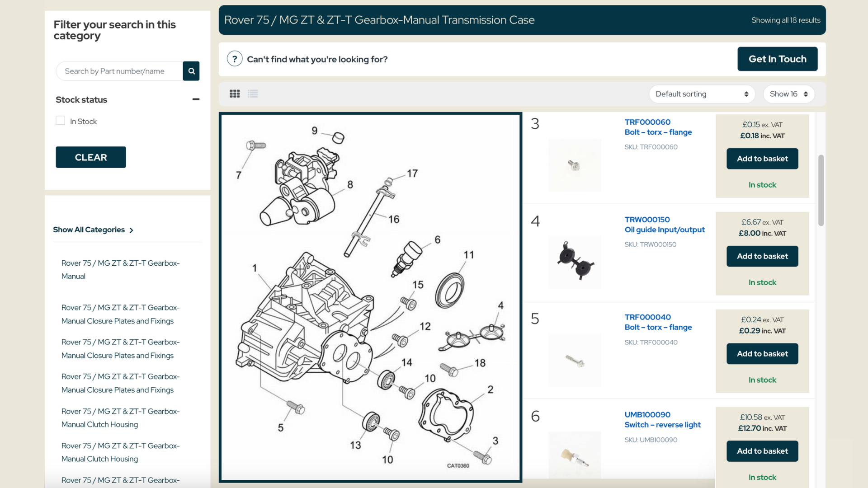Type in the Search by Part number field
Viewport: 868px width, 488px height.
(119, 71)
